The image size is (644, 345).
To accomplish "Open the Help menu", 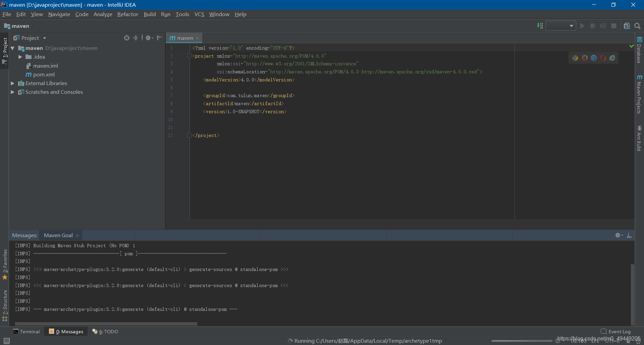I will (x=240, y=14).
